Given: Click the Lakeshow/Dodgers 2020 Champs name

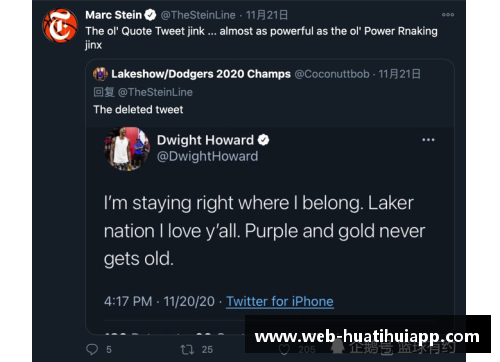Looking at the screenshot, I should coord(201,74).
